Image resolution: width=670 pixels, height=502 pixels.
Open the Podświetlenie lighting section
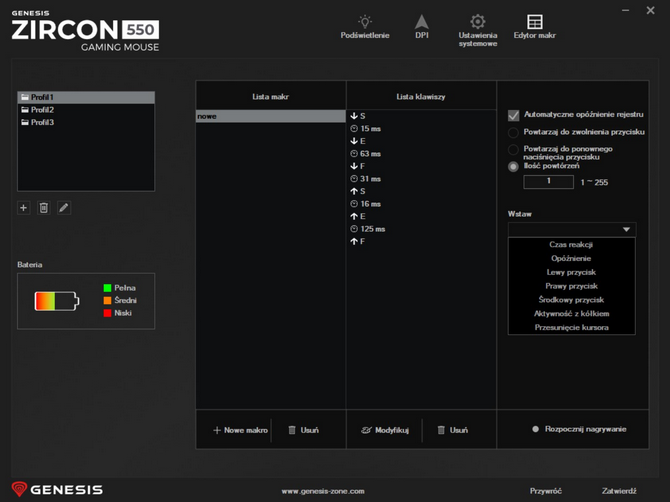[x=365, y=27]
